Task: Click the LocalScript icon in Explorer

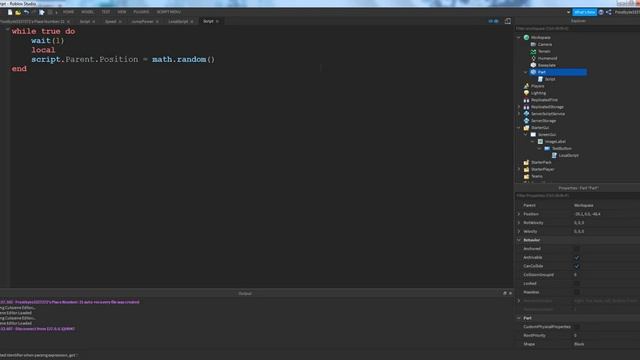Action: 554,156
